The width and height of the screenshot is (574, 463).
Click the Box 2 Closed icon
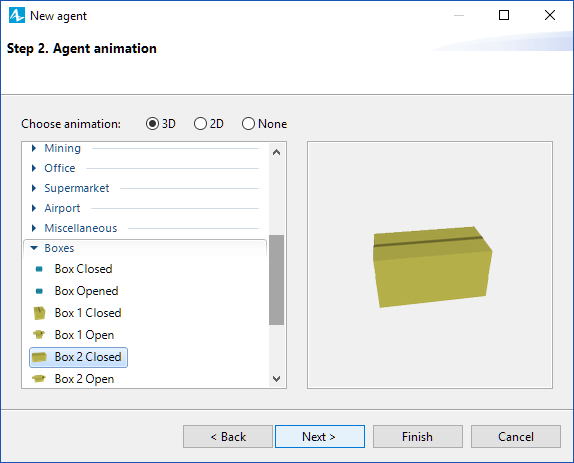pyautogui.click(x=39, y=357)
